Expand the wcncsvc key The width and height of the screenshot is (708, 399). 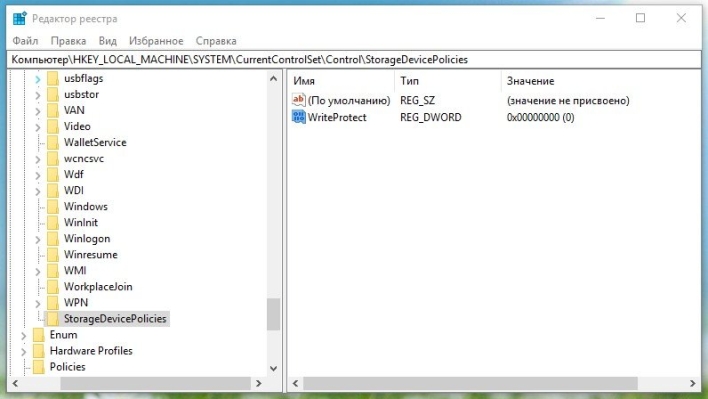point(38,160)
